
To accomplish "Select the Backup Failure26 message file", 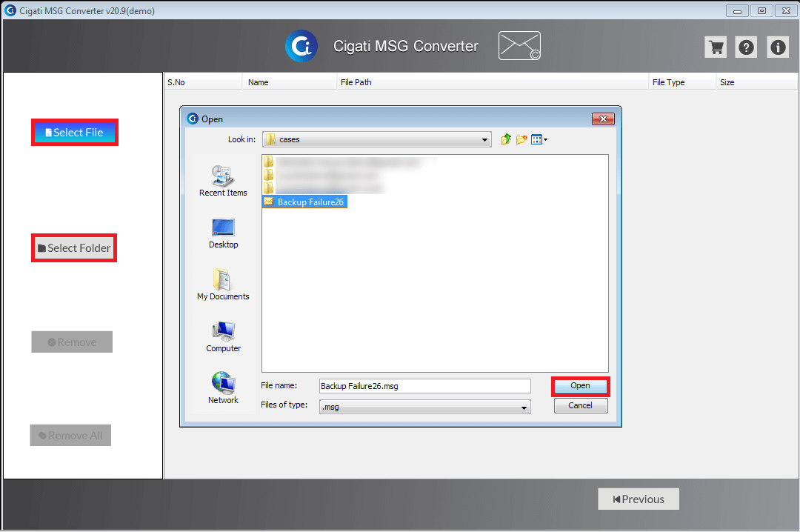I will click(304, 202).
